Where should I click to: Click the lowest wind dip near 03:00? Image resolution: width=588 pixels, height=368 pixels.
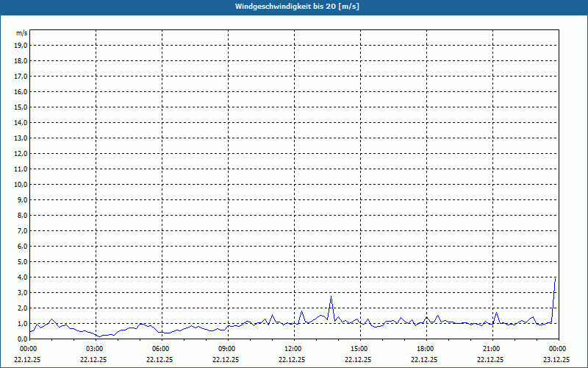coord(99,336)
